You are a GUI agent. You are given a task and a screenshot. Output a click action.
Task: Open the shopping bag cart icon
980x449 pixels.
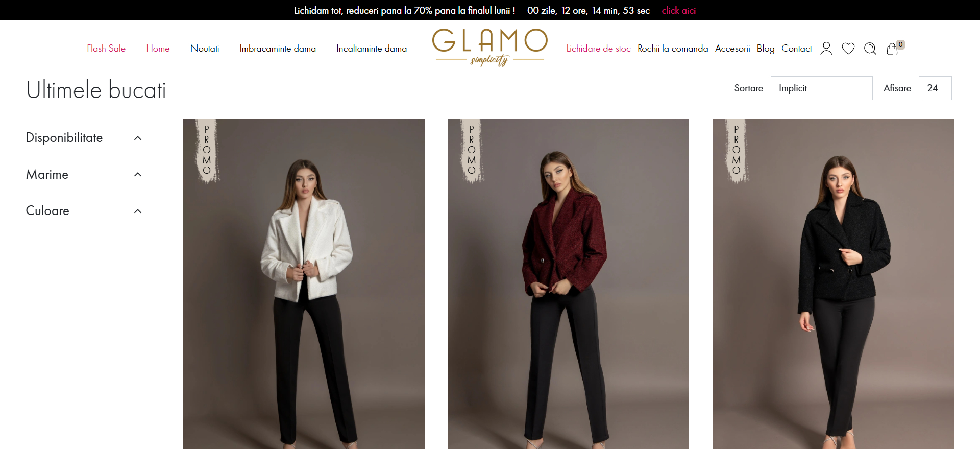coord(892,49)
